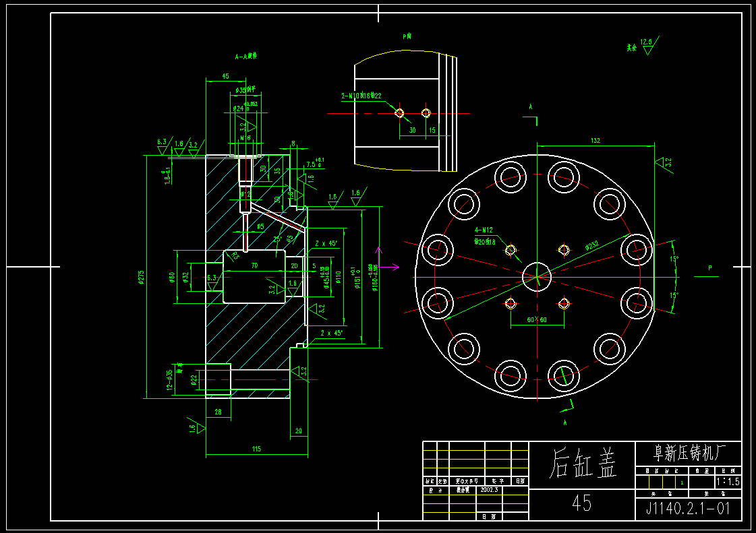
Task: Select the 60×60 hole spacing dimension
Action: (537, 319)
